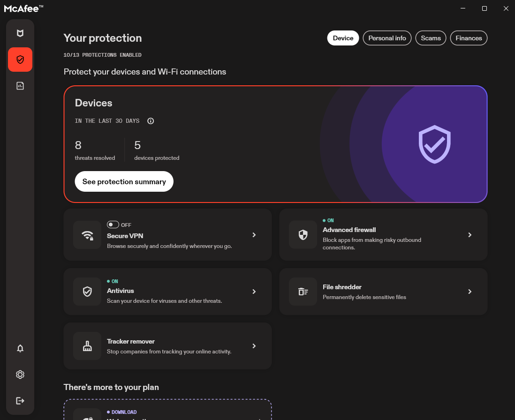Click the Tracker remover broom icon

click(87, 346)
